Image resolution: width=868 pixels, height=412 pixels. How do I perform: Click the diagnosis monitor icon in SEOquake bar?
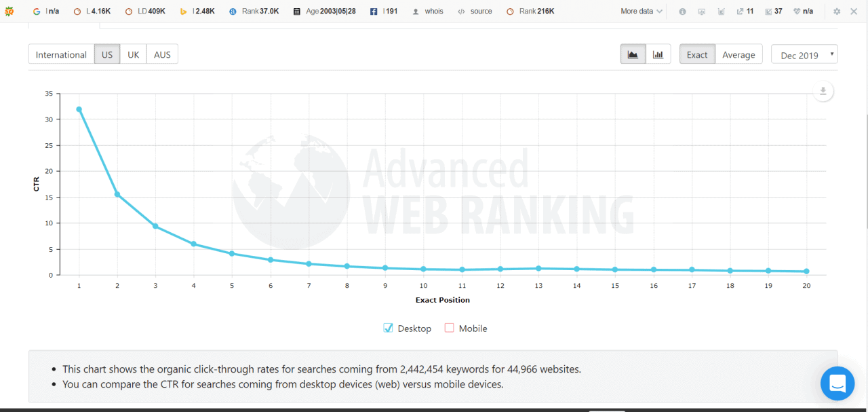pyautogui.click(x=702, y=12)
